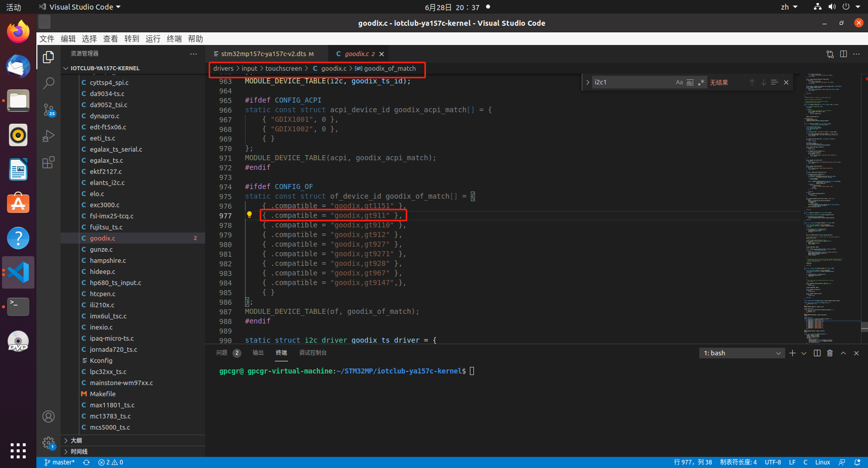
Task: Click the master* branch in status bar
Action: tap(60, 462)
